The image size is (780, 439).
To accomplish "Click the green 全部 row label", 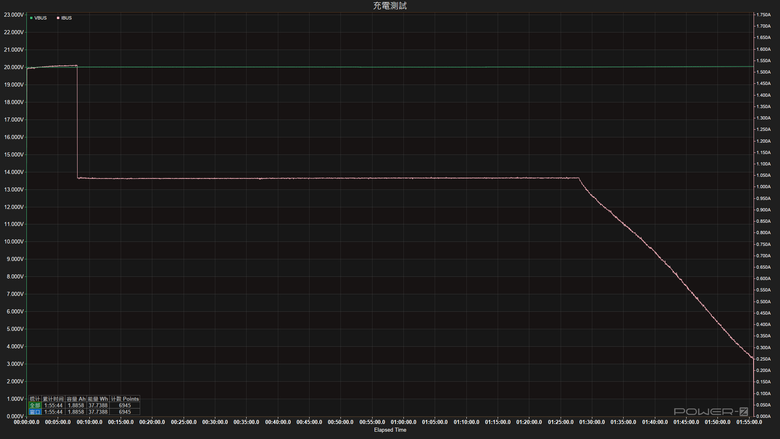I will point(34,405).
